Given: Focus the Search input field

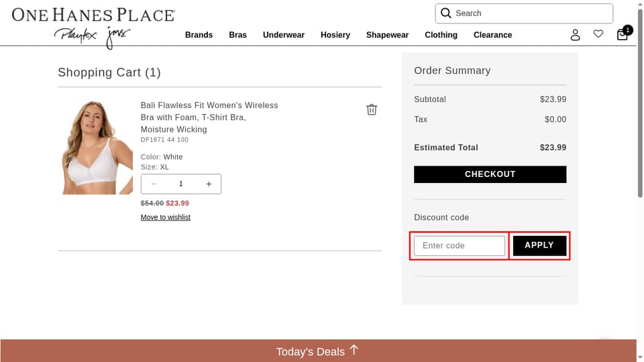Looking at the screenshot, I should click(524, 13).
